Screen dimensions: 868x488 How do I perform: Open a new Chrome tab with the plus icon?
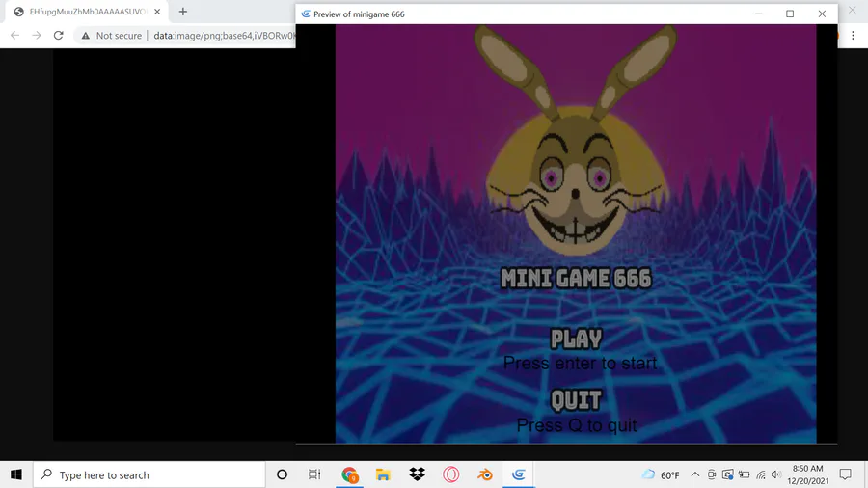(183, 12)
